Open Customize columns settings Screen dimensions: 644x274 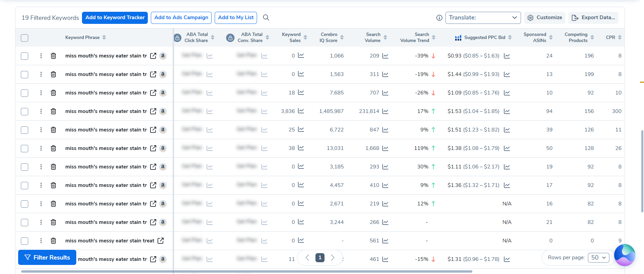pos(545,18)
